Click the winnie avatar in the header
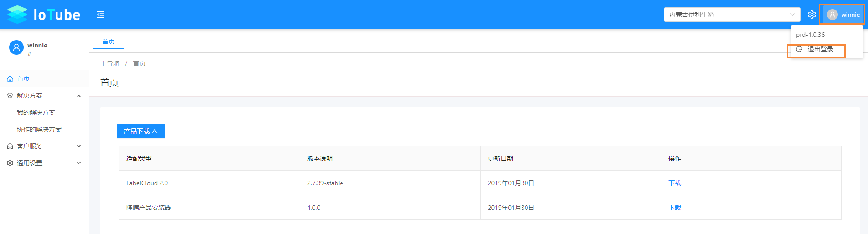The height and width of the screenshot is (234, 868). pyautogui.click(x=832, y=15)
